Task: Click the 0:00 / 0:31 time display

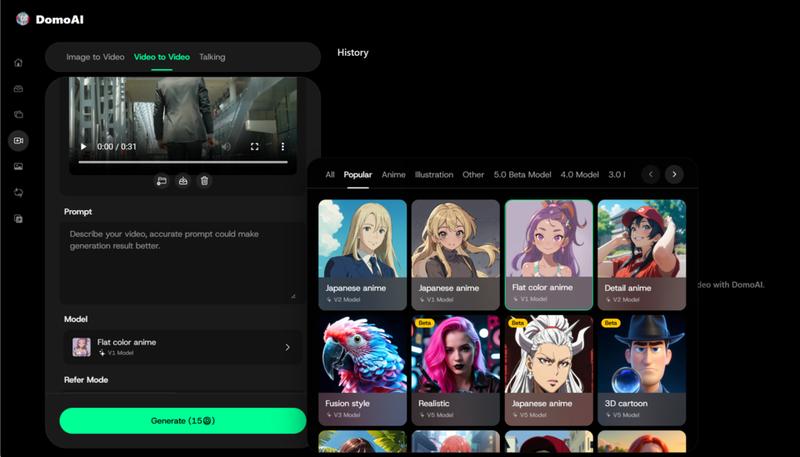Action: click(117, 146)
